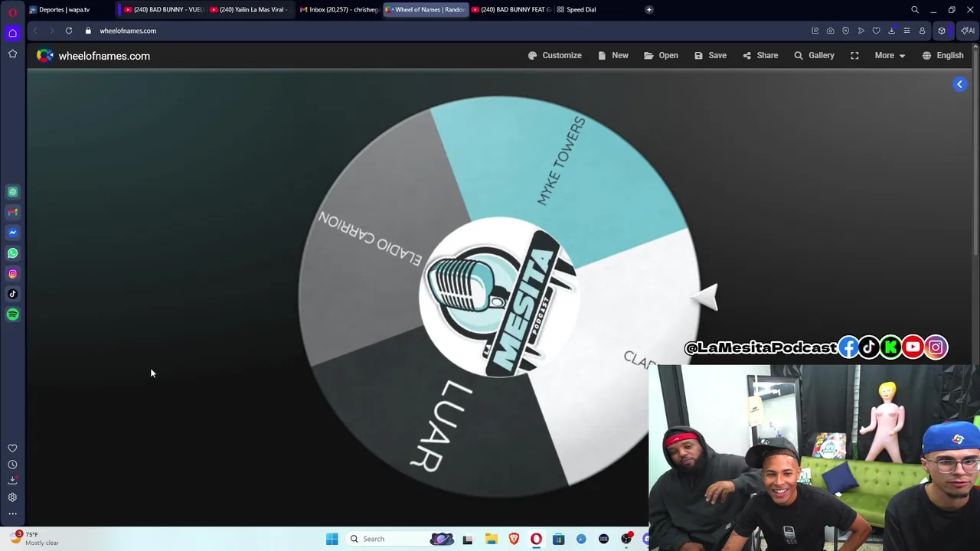This screenshot has width=980, height=551.
Task: Open File Explorer from the taskbar
Action: coord(491,539)
